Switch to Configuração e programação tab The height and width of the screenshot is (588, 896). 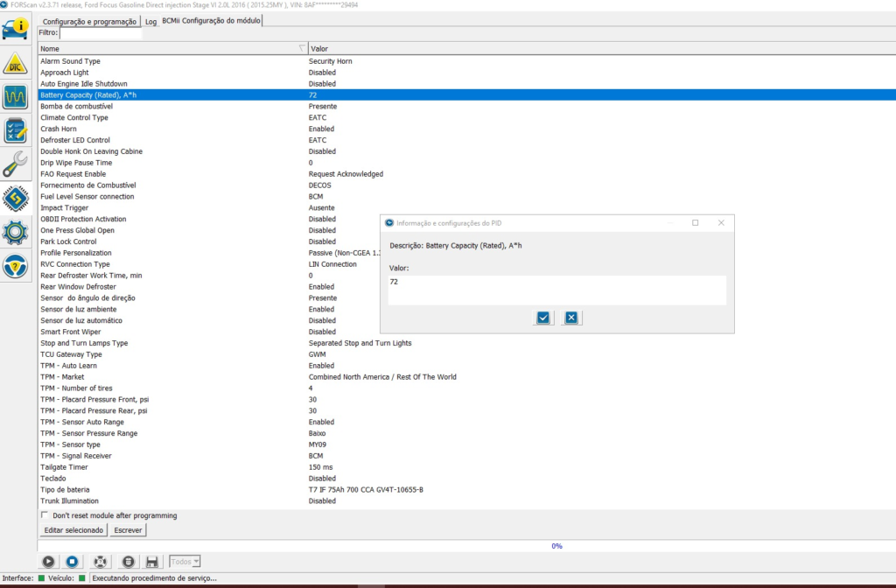tap(89, 22)
